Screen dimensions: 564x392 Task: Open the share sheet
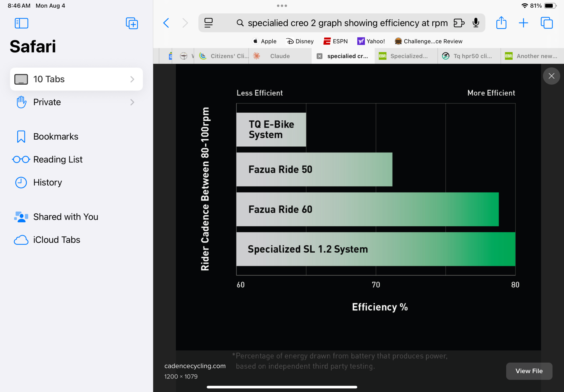pyautogui.click(x=501, y=23)
